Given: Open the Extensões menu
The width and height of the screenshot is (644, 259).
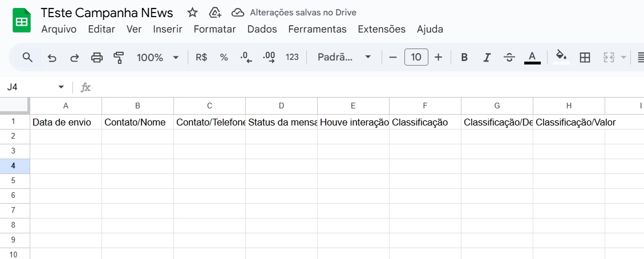Looking at the screenshot, I should (x=382, y=29).
